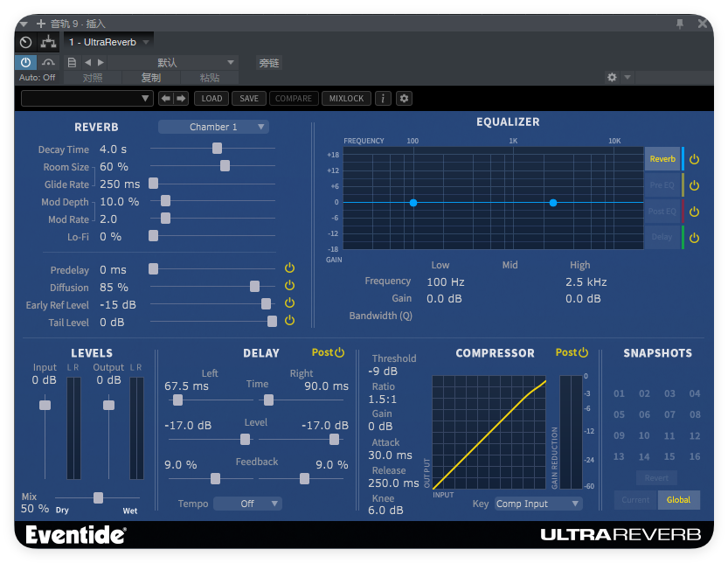
Task: Select the Delay EQ tab
Action: pyautogui.click(x=662, y=238)
